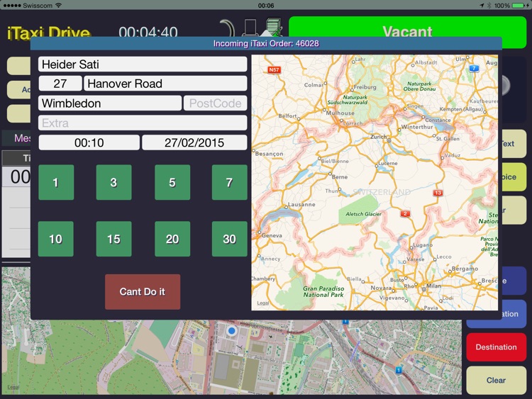Image resolution: width=532 pixels, height=399 pixels.
Task: Tap the Clear button
Action: coord(496,380)
